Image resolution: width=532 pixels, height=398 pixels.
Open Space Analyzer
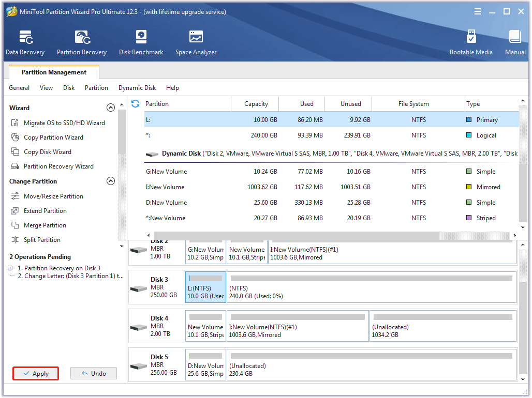[196, 42]
